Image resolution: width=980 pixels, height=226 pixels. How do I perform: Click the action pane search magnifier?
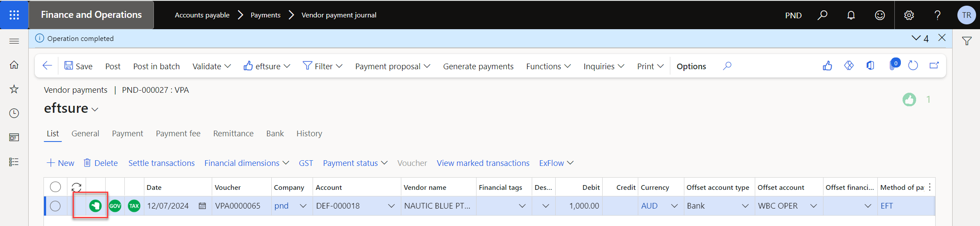[x=727, y=66]
